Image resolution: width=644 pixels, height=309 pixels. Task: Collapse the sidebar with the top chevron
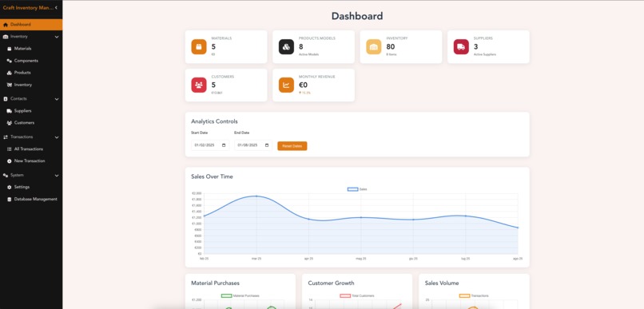[56, 7]
